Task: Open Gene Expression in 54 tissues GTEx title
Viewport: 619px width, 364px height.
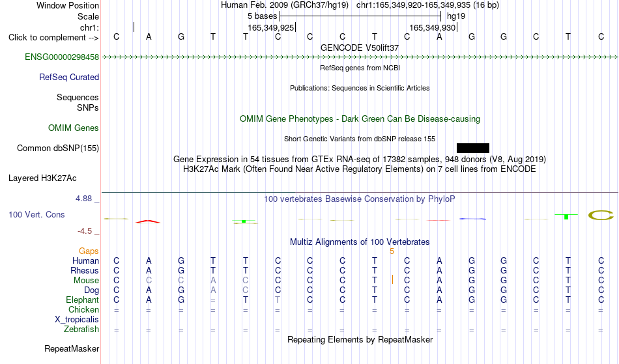Action: [360, 160]
